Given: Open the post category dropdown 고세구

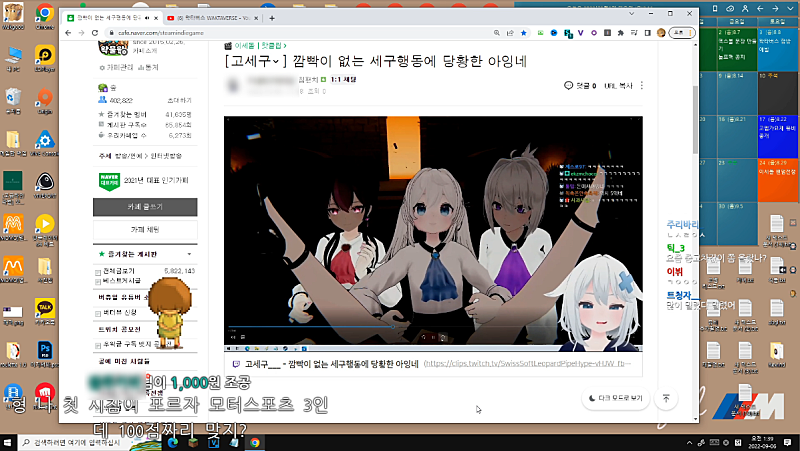Looking at the screenshot, I should 254,61.
